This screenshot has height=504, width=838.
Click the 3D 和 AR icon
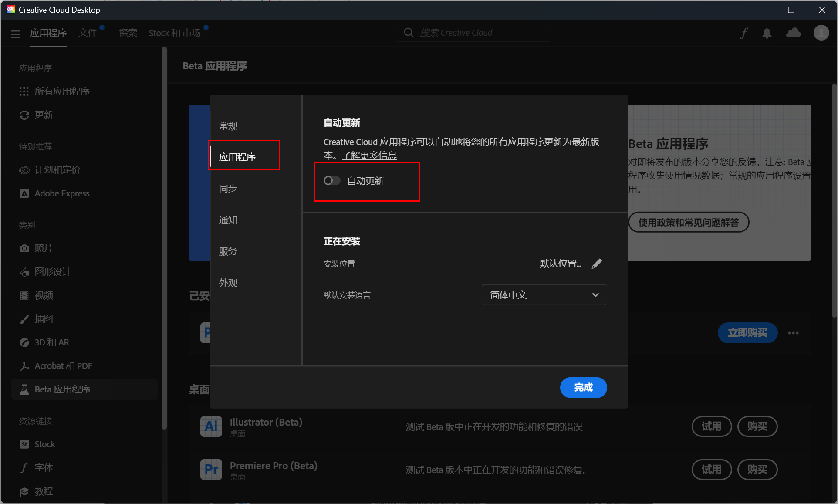pyautogui.click(x=24, y=342)
